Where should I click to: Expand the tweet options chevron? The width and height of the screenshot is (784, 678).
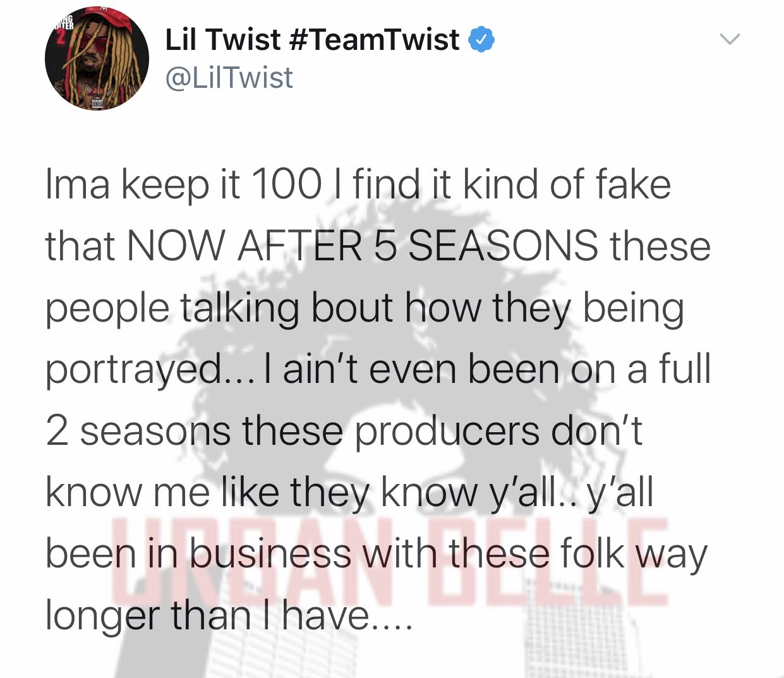tap(730, 39)
